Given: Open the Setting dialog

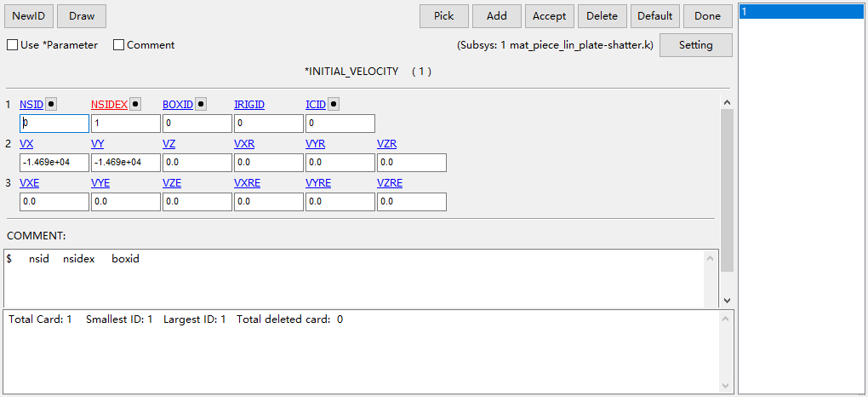Looking at the screenshot, I should coord(696,45).
